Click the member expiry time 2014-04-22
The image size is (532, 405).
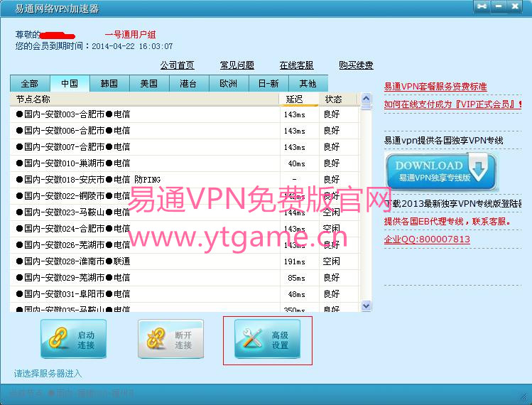pyautogui.click(x=132, y=46)
